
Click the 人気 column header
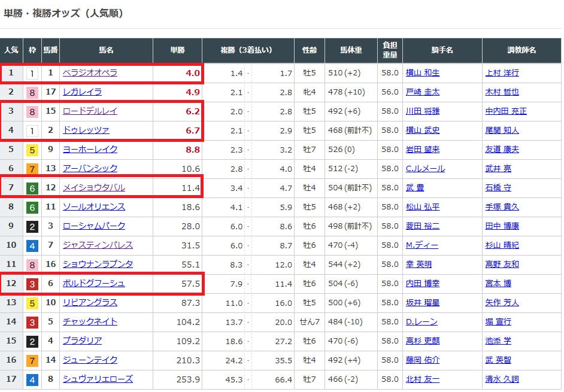(11, 50)
